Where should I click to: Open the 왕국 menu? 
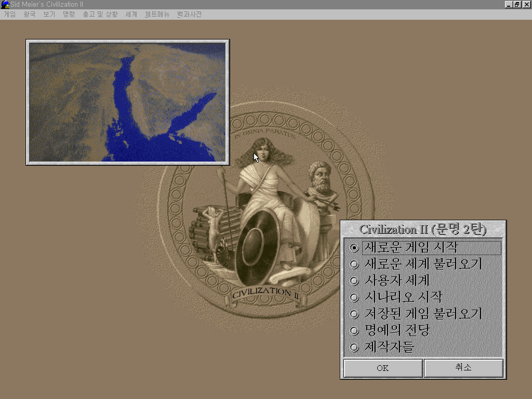(x=30, y=14)
